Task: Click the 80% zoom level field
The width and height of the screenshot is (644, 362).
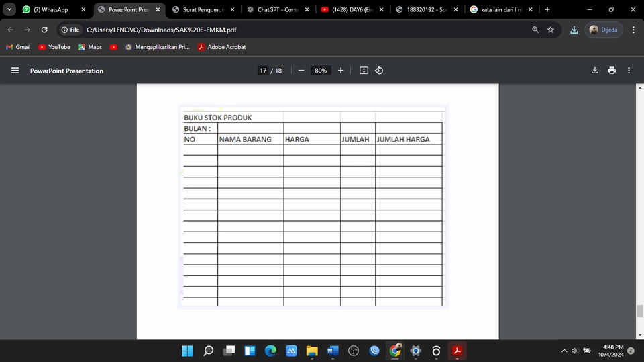Action: click(x=321, y=71)
